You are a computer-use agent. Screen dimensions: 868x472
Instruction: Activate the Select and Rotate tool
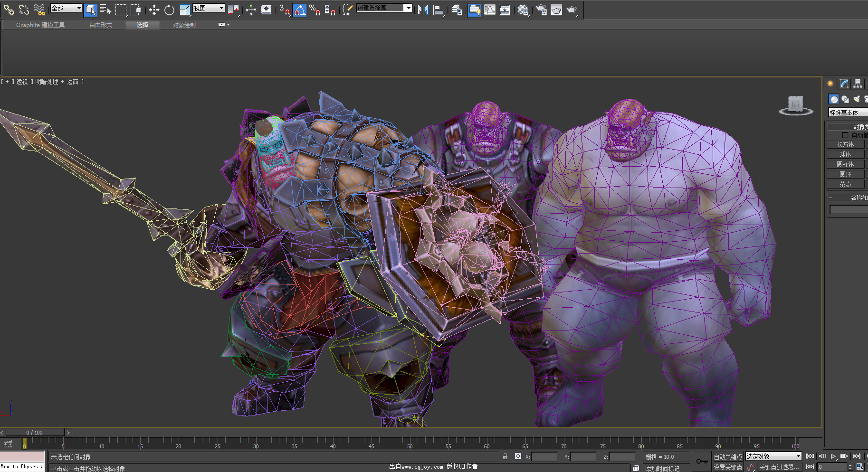(x=169, y=9)
